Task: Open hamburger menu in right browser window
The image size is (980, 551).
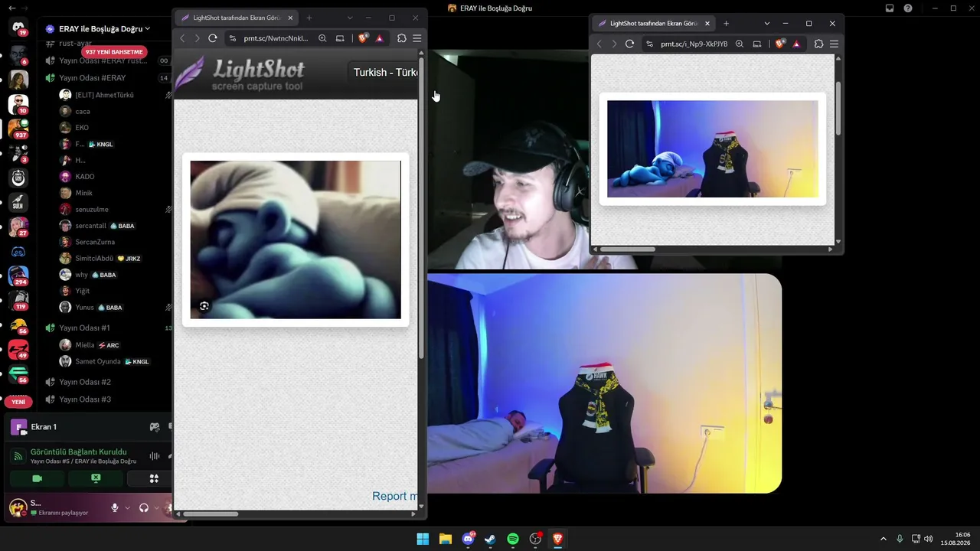Action: (834, 44)
